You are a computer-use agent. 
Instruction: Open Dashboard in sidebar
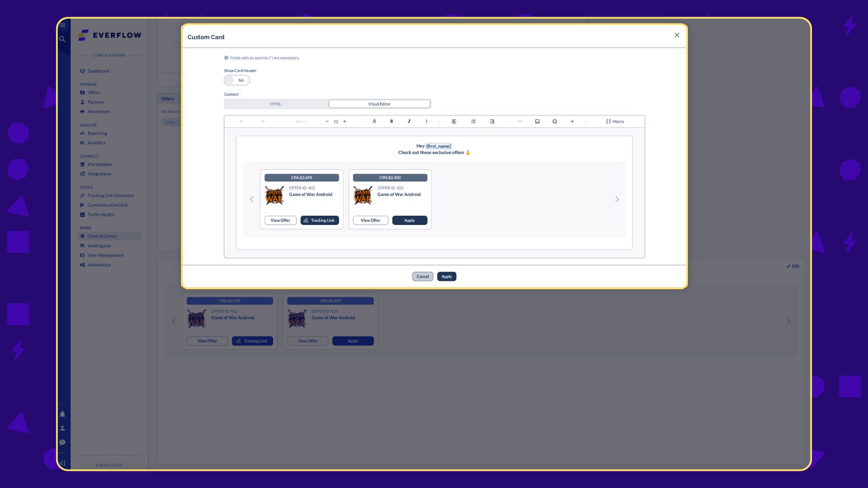coord(98,71)
